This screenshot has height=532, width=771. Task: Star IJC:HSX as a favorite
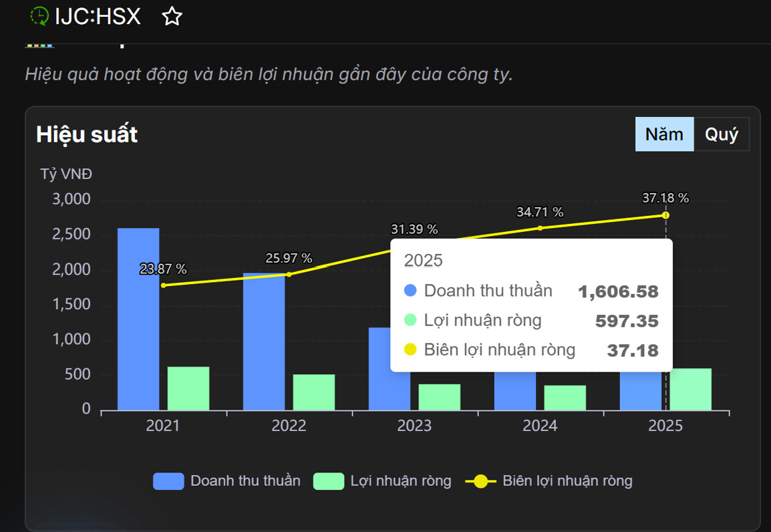[172, 17]
